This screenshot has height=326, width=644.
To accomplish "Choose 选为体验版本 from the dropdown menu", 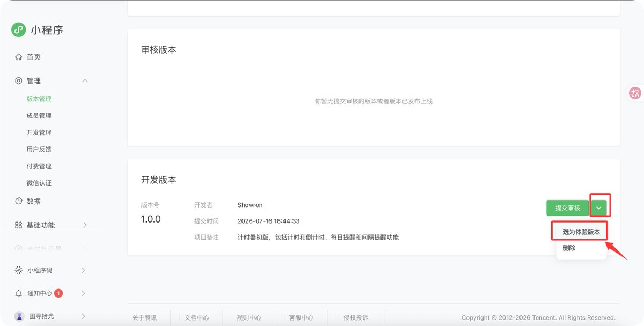I will pos(581,232).
